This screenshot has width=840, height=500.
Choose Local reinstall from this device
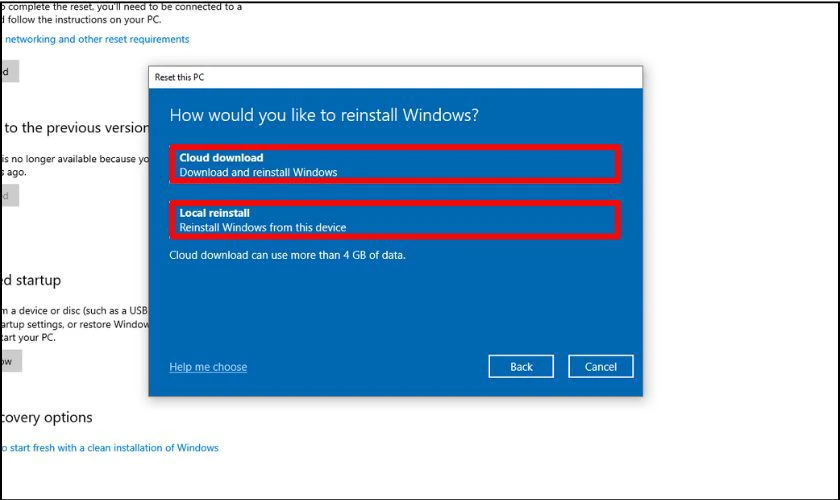pyautogui.click(x=394, y=221)
